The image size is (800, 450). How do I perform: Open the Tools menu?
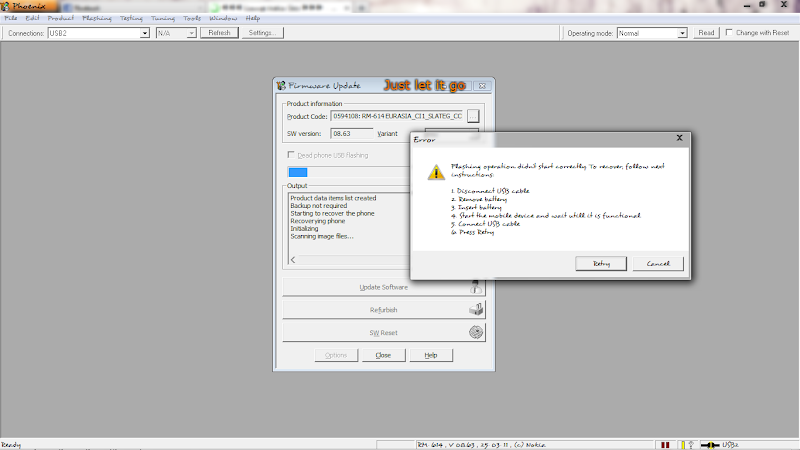point(192,18)
